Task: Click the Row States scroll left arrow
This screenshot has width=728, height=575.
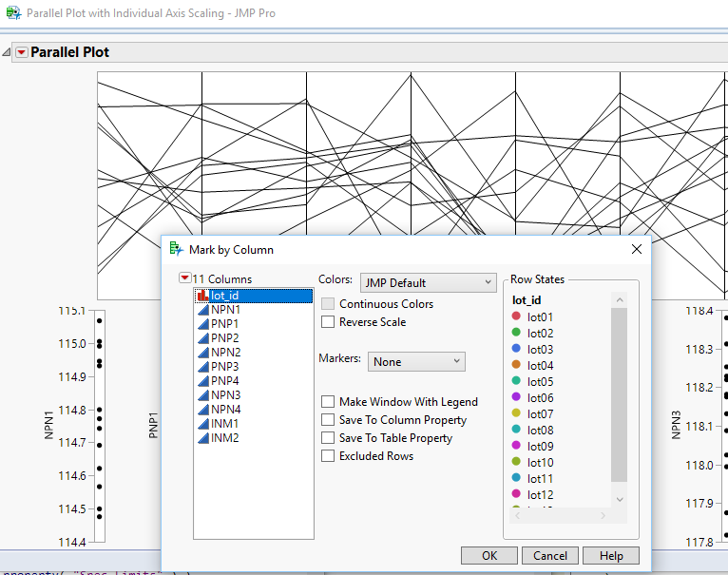Action: 518,515
